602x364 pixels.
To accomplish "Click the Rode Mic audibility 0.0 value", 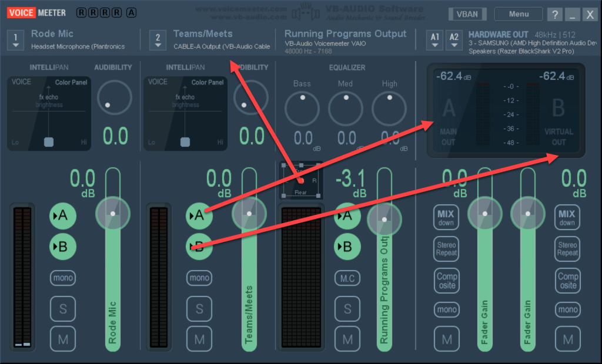I will click(115, 137).
